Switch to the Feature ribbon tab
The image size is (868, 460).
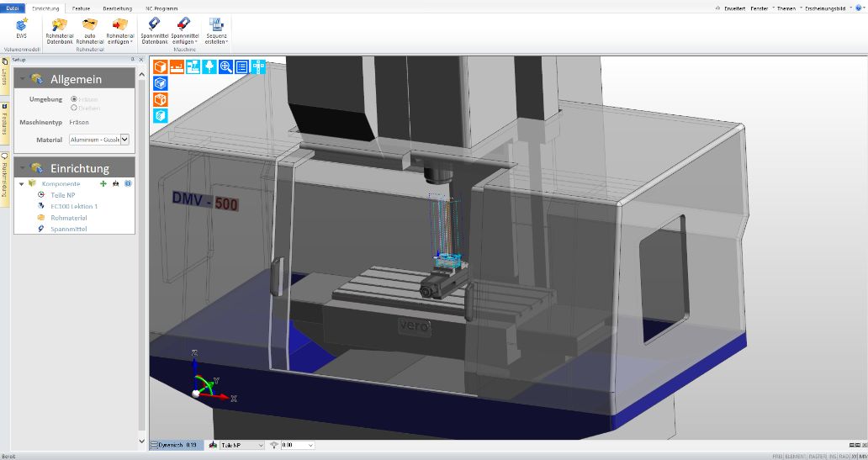81,7
